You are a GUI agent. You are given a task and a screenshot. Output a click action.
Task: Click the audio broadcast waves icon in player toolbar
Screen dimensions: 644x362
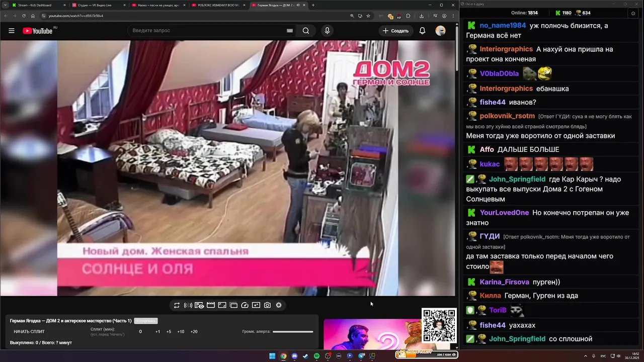(x=188, y=305)
